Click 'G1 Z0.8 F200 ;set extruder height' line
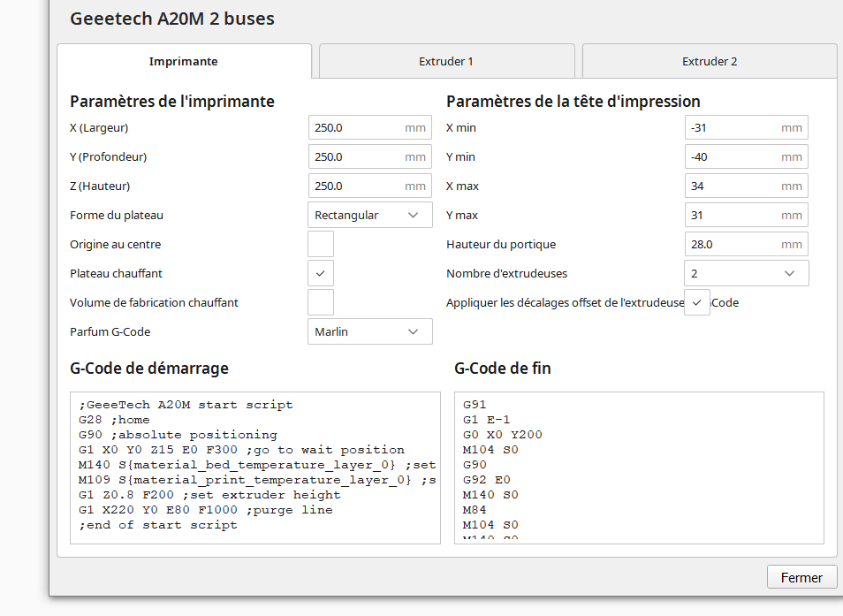This screenshot has height=616, width=843. click(x=209, y=495)
